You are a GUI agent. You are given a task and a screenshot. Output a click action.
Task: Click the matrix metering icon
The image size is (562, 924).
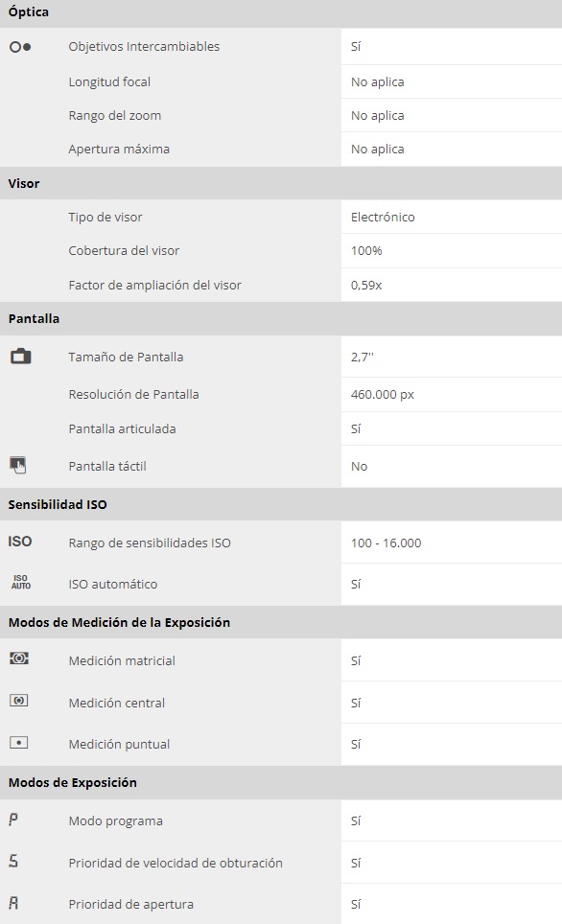[x=19, y=658]
